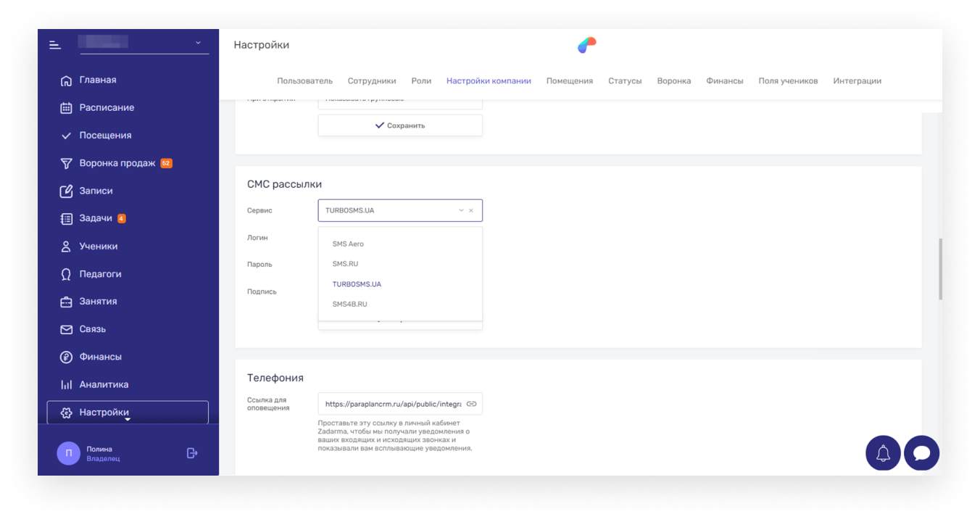Click the bar chart icon next to Аналитика

tap(66, 385)
